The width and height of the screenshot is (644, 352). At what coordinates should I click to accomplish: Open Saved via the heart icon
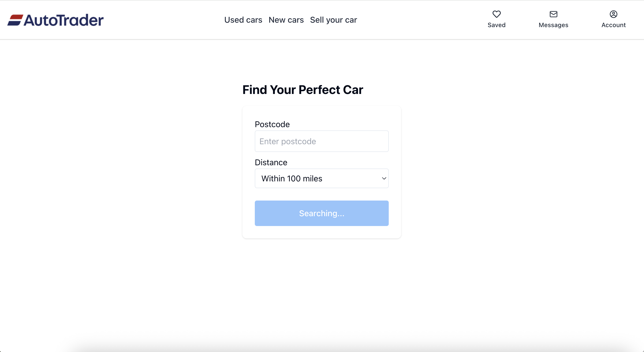click(x=497, y=14)
